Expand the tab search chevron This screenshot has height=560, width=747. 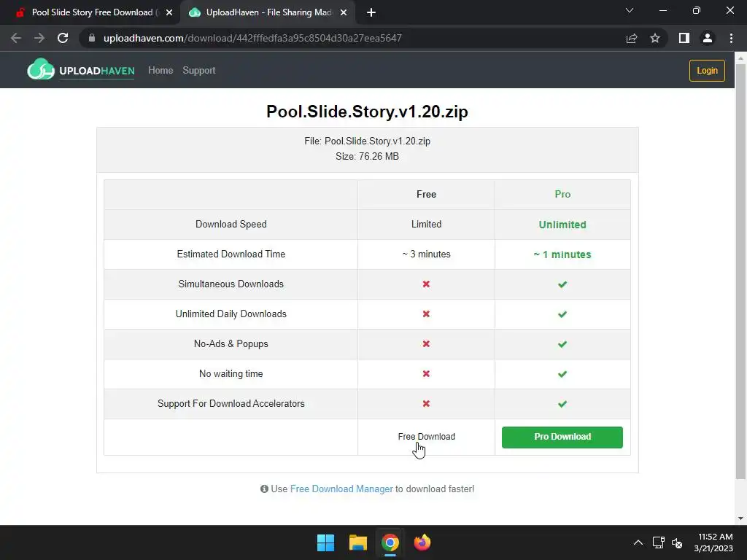pos(630,10)
